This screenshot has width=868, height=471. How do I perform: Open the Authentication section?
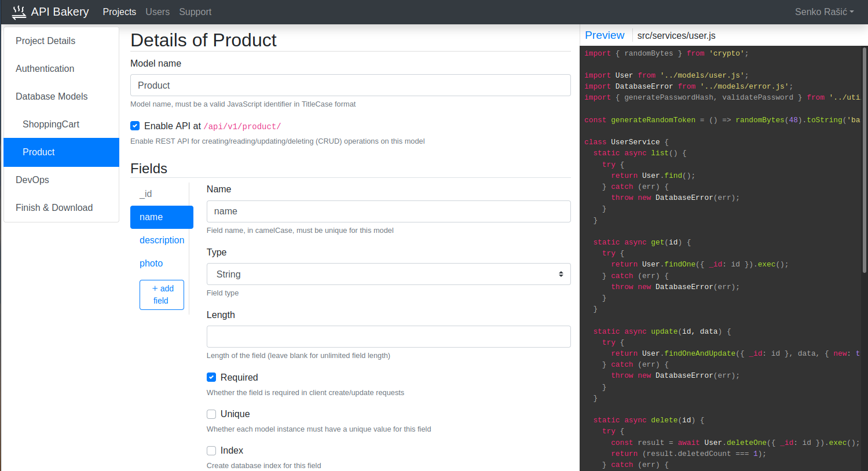[61, 68]
